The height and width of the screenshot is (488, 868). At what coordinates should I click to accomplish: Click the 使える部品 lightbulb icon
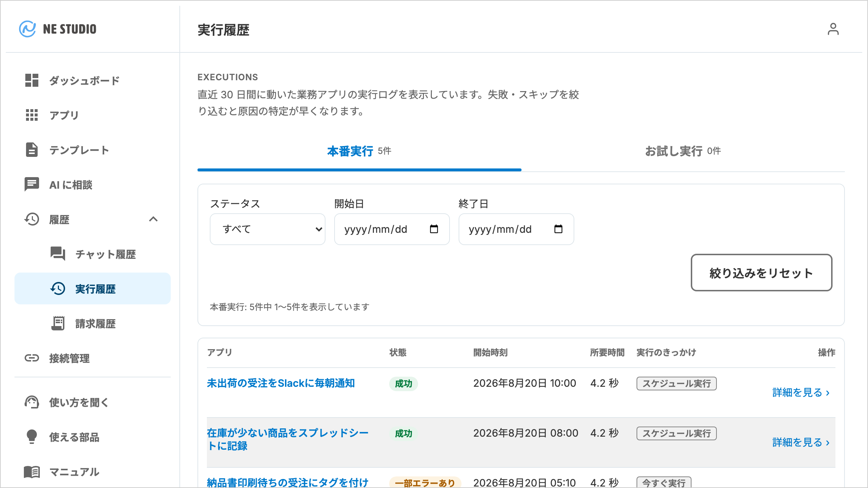click(32, 437)
